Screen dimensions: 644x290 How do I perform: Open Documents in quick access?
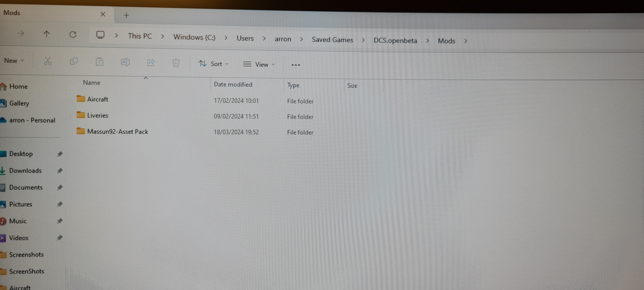26,187
